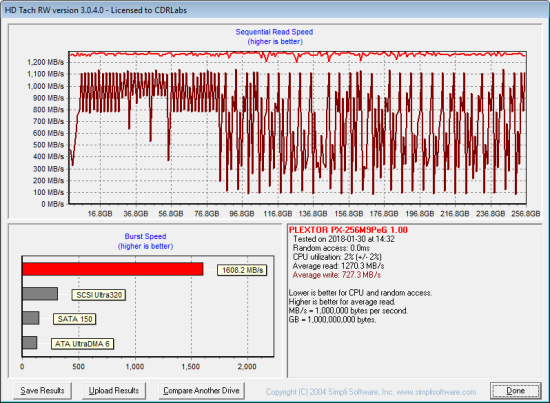The width and height of the screenshot is (550, 403).
Task: Click the ATA UltraDMA 6 label
Action: (x=82, y=344)
